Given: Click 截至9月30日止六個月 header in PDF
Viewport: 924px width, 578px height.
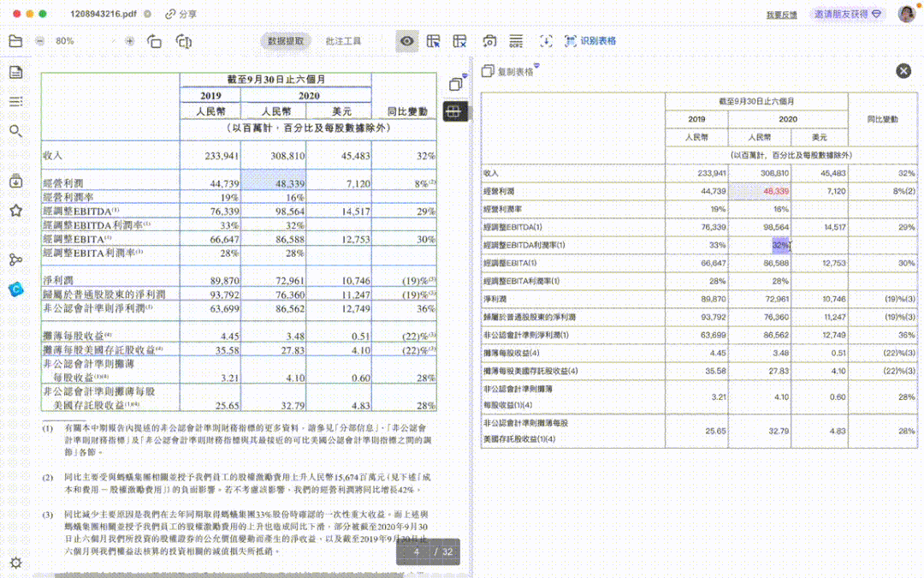Looking at the screenshot, I should pos(275,79).
